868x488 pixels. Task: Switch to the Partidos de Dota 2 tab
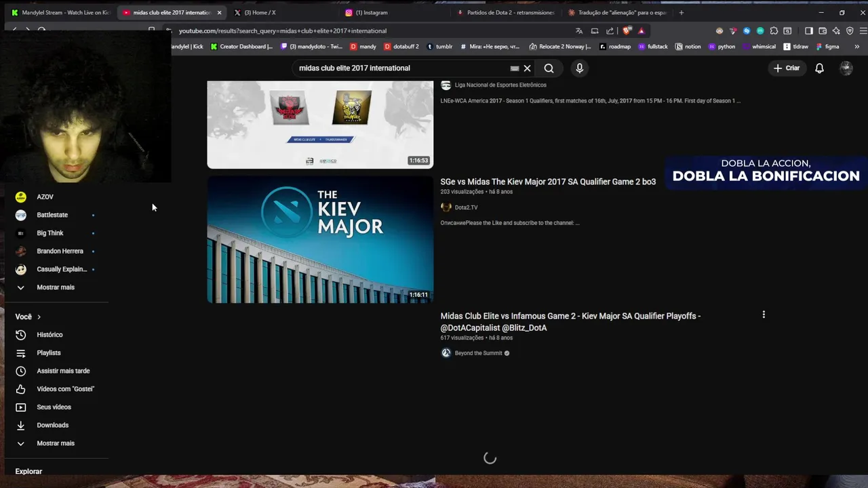coord(505,12)
